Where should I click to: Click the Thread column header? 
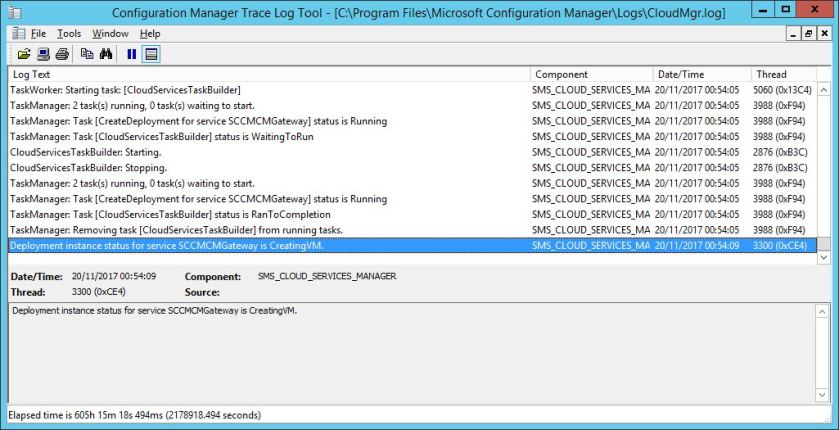pyautogui.click(x=784, y=74)
